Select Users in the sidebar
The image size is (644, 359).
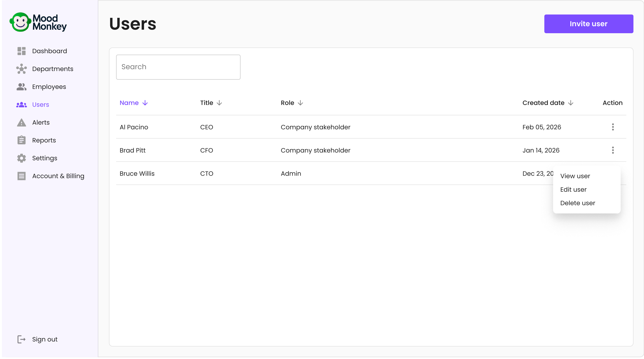click(40, 105)
